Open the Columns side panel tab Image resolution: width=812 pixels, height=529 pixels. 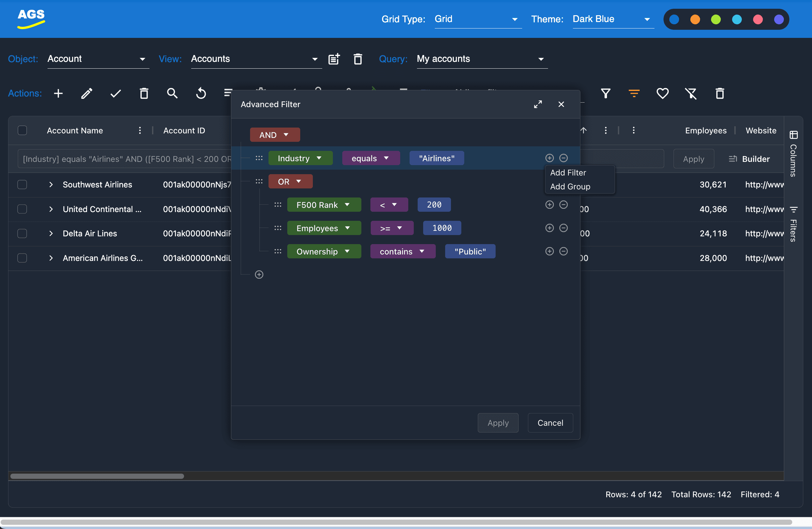(793, 154)
